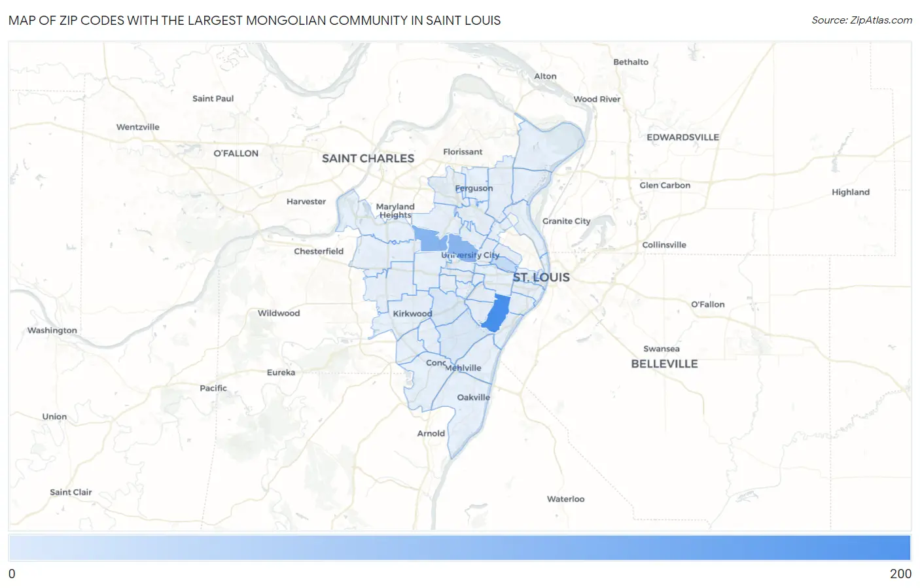Click the 'Collinsville' map label
The image size is (920, 588).
click(664, 245)
